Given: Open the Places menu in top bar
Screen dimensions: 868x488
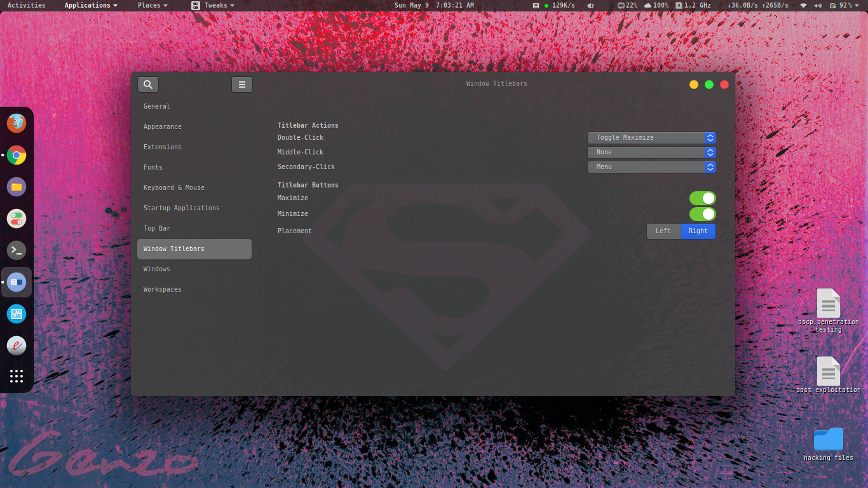Looking at the screenshot, I should (153, 5).
